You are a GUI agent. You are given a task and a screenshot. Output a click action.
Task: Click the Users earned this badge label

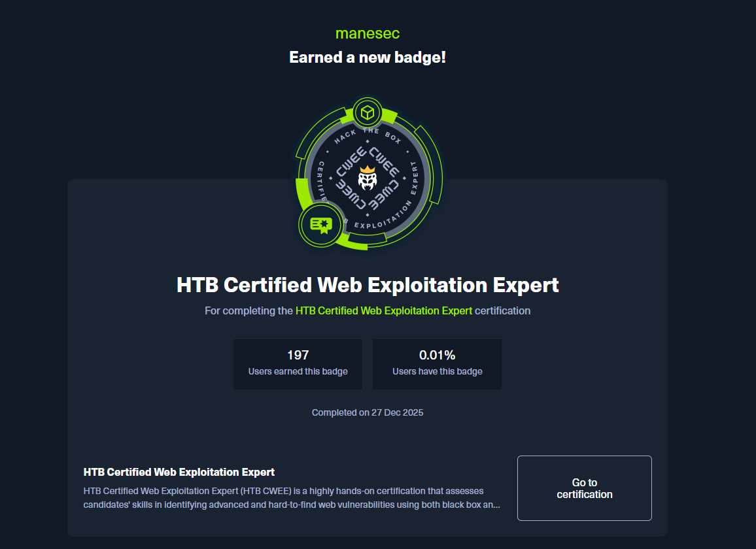tap(298, 372)
